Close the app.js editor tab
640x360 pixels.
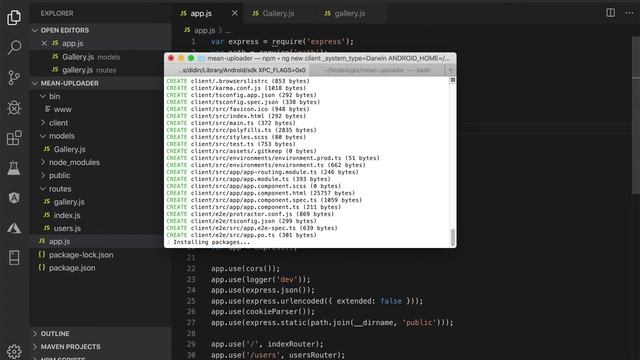pos(234,13)
